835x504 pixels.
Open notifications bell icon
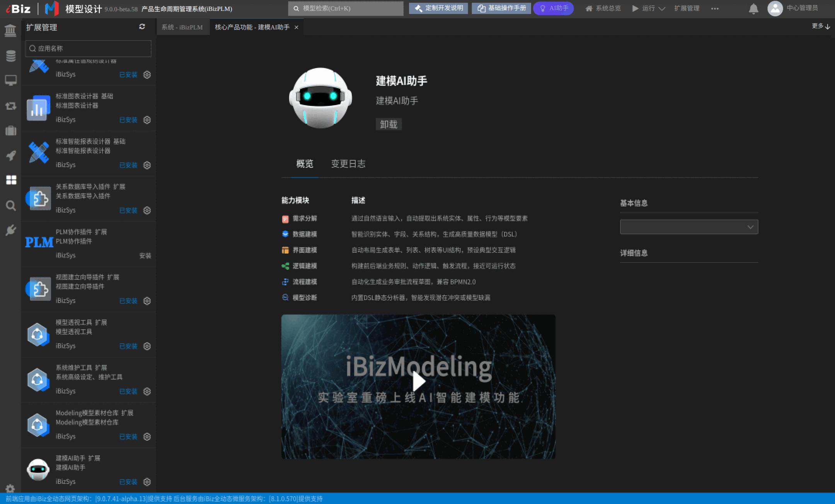click(x=753, y=9)
